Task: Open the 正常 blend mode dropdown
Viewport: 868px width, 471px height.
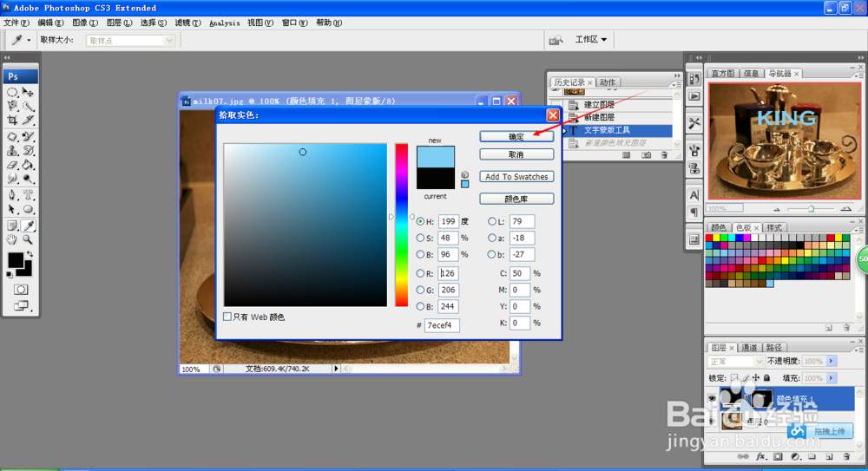Action: [x=736, y=362]
